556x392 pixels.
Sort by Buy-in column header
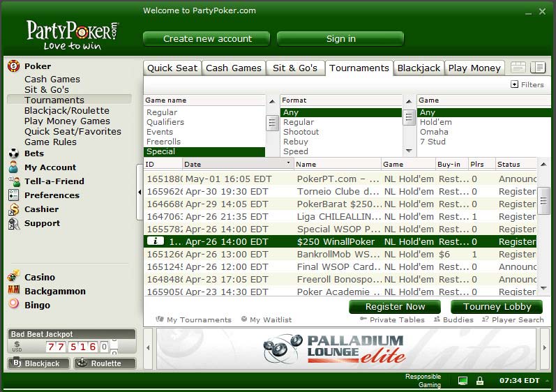[451, 164]
